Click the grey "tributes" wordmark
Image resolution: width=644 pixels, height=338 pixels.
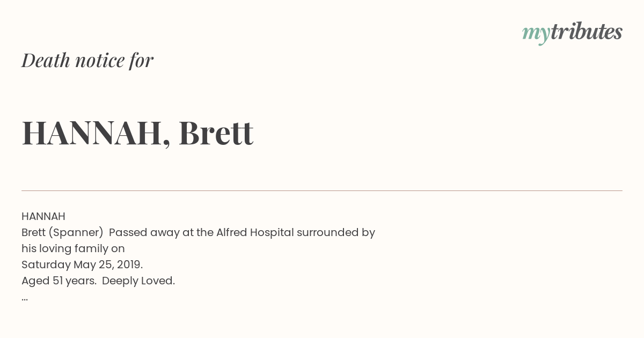point(587,32)
